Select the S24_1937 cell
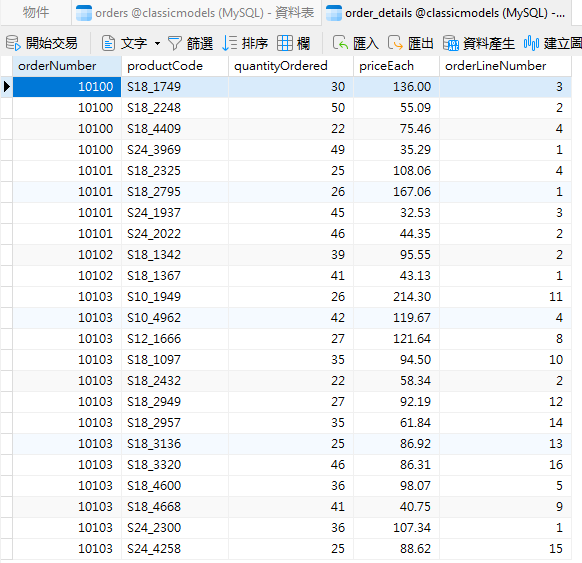The image size is (582, 563). point(175,213)
